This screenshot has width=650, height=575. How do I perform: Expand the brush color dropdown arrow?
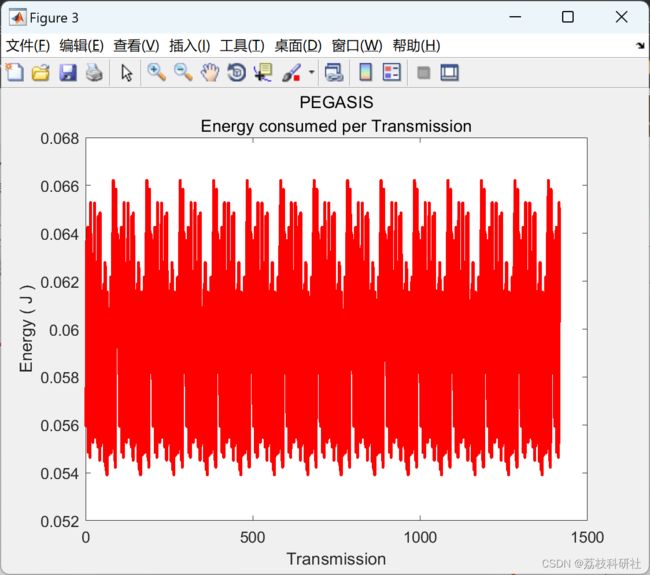[x=312, y=72]
